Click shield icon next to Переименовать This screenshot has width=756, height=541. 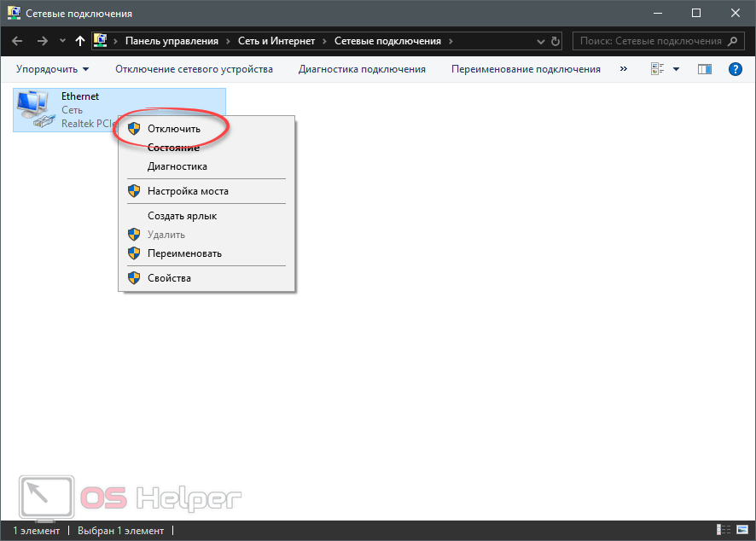point(134,253)
